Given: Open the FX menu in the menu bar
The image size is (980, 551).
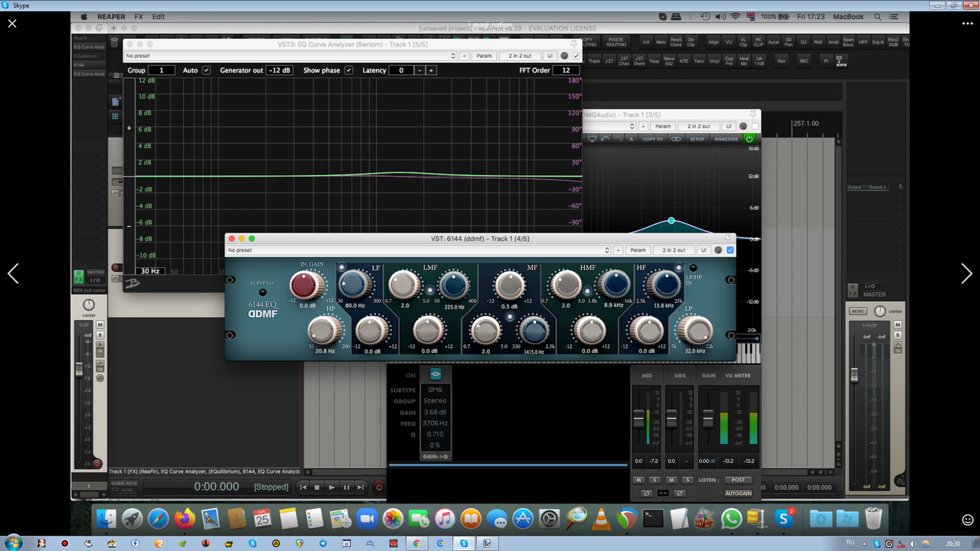Looking at the screenshot, I should (139, 16).
